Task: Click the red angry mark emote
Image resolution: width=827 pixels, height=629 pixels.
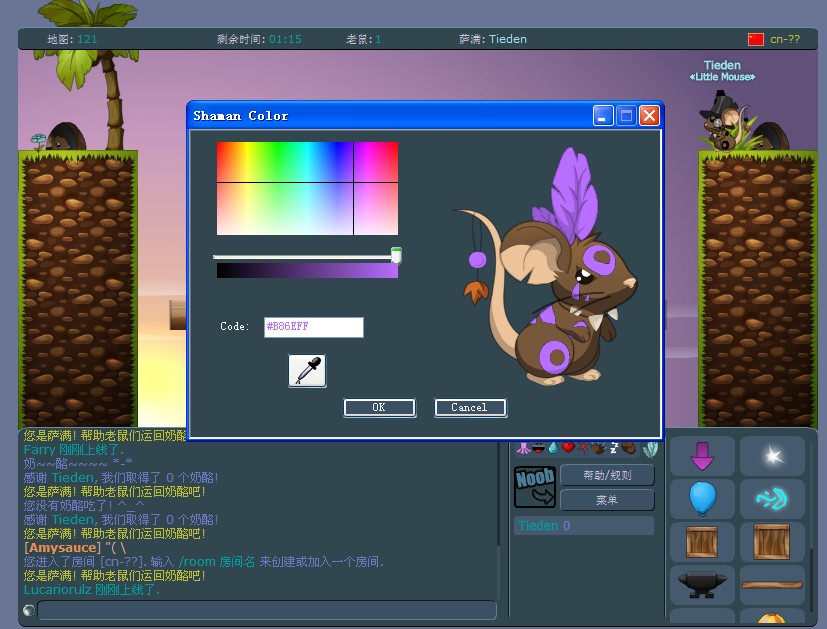Action: point(583,448)
